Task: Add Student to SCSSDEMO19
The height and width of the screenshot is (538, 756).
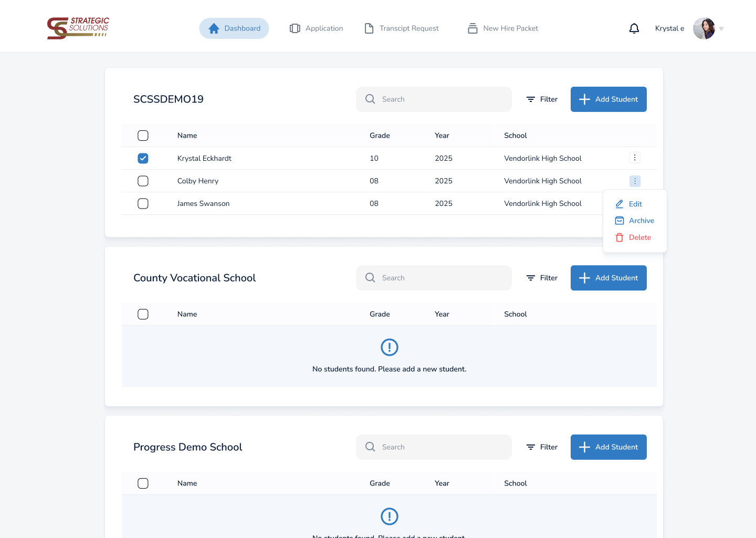Action: tap(608, 99)
